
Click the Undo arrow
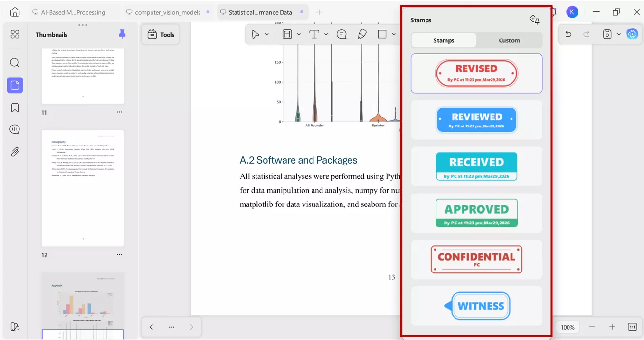568,34
